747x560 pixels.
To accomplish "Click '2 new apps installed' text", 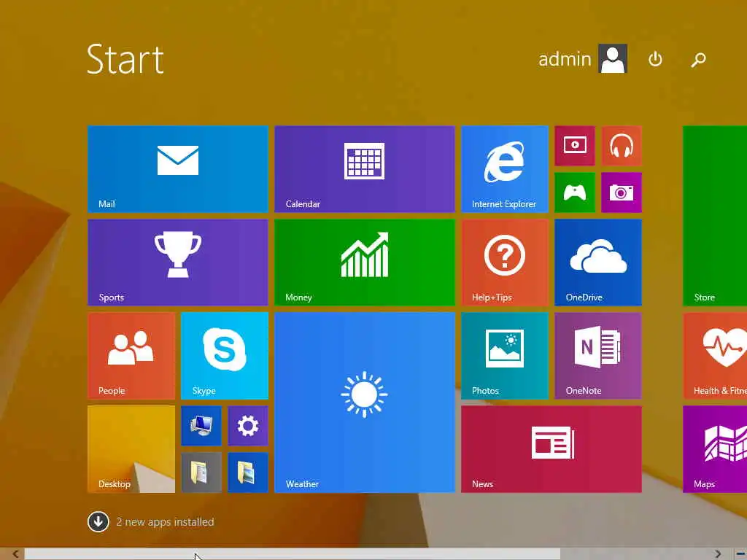I will [165, 522].
